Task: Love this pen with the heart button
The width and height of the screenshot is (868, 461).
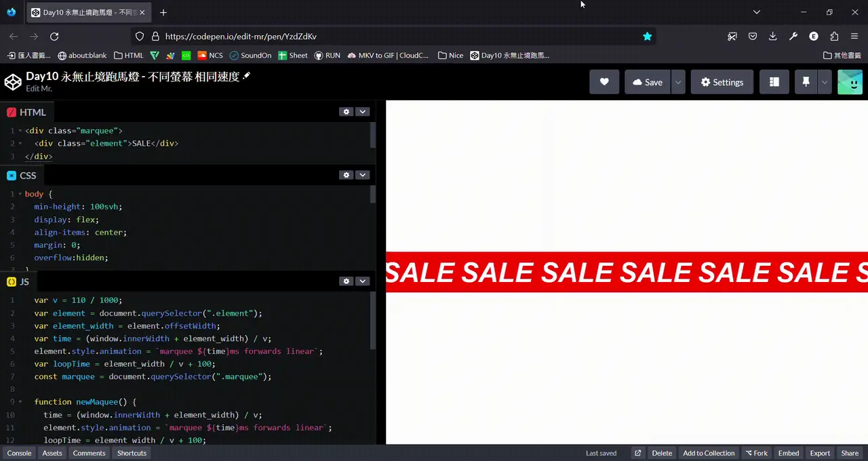Action: (604, 82)
